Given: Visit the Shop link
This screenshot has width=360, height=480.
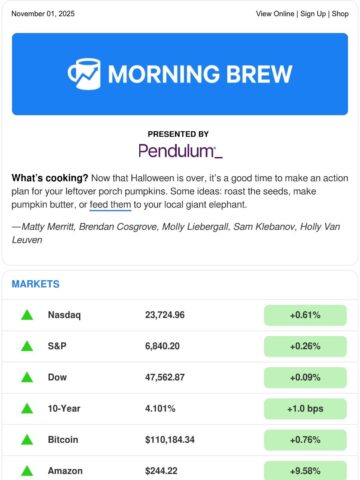Looking at the screenshot, I should click(340, 14).
